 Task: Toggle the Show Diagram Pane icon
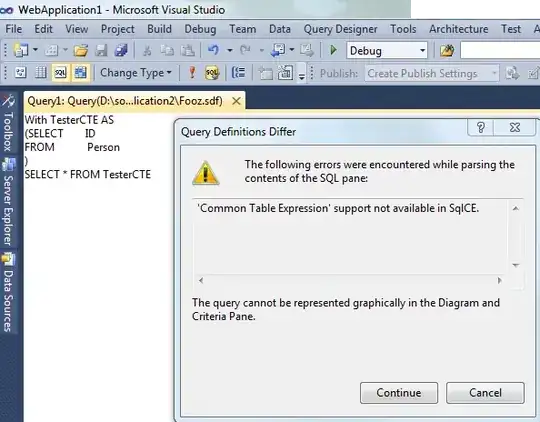[x=20, y=73]
